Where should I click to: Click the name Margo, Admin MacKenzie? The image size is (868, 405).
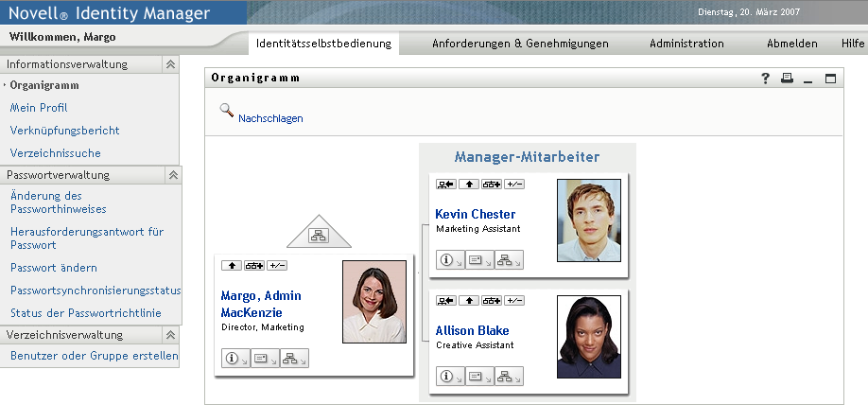click(261, 304)
